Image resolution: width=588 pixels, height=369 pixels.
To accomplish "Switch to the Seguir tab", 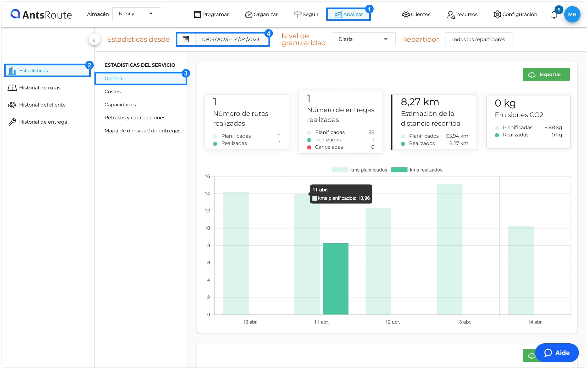I will coord(306,14).
